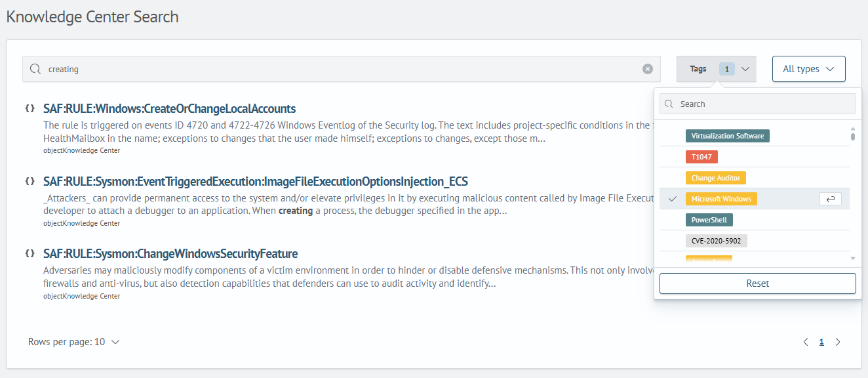The image size is (868, 378).
Task: Click the curly braces icon beside CreateOrChangeLocalAccounts
Action: coord(30,108)
